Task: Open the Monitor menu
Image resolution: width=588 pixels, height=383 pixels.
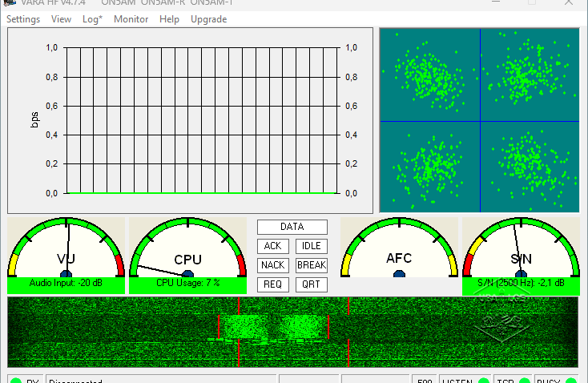Action: coord(131,19)
